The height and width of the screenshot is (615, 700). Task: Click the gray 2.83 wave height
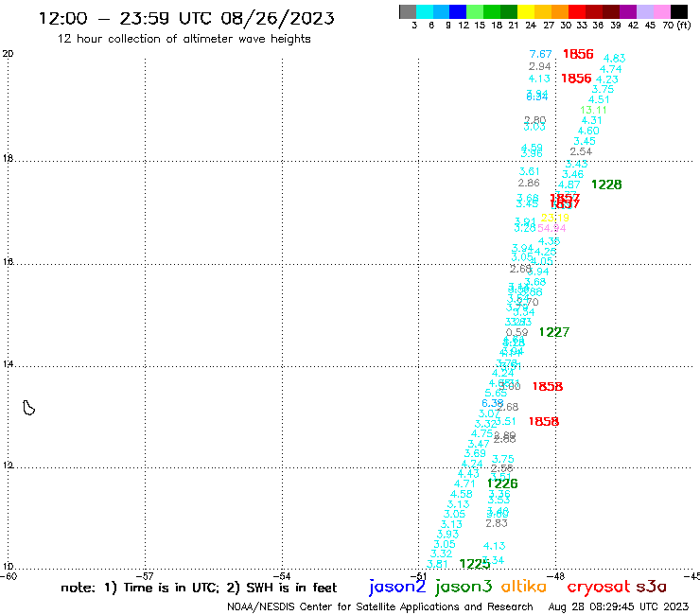[497, 523]
